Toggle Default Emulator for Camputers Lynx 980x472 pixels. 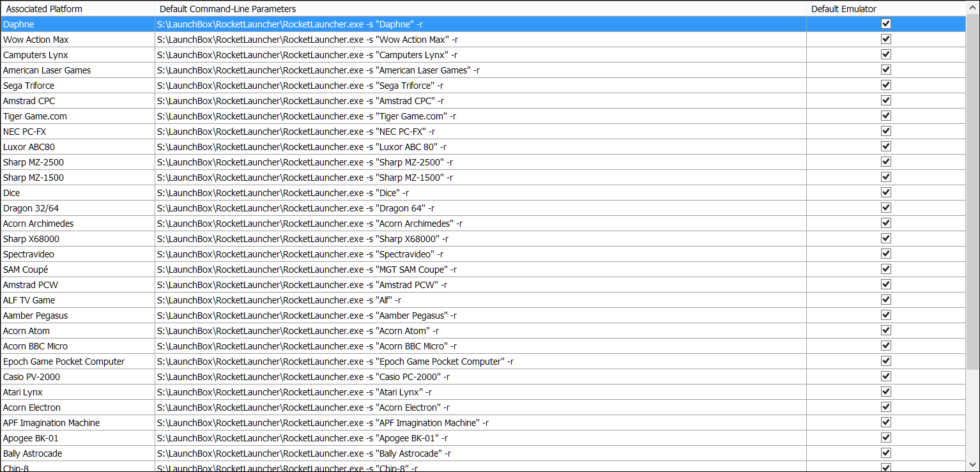point(886,54)
